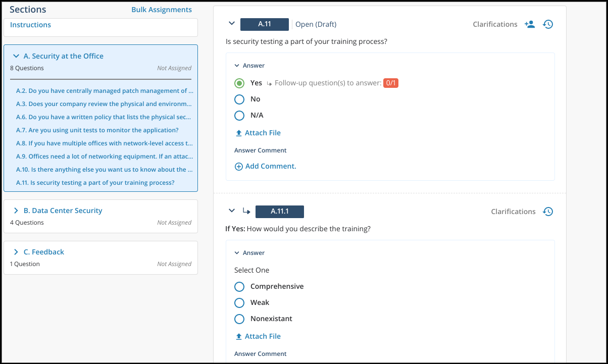Image resolution: width=608 pixels, height=364 pixels.
Task: Click the upload icon in A.11.1 answer
Action: (x=239, y=337)
